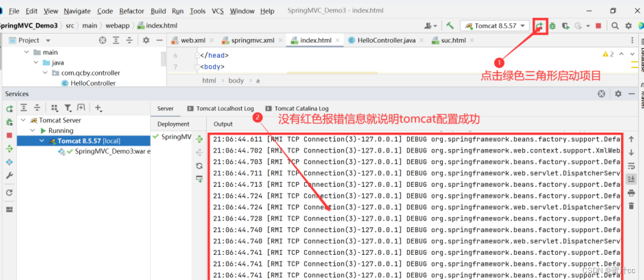Screen dimensions: 644x280
Task: Click the Debug bug icon in main toolbar
Action: [x=553, y=26]
